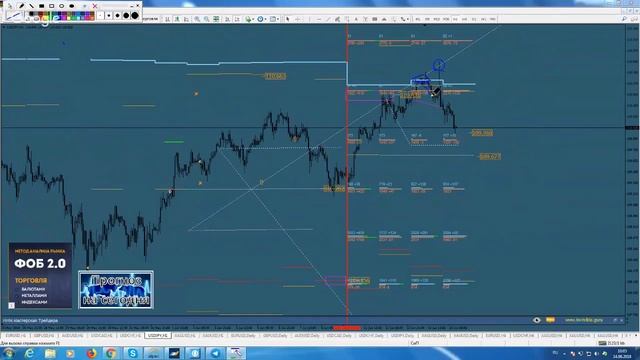The width and height of the screenshot is (640, 360).
Task: Open AUDUSD,H1 chart tab
Action: pos(72,336)
